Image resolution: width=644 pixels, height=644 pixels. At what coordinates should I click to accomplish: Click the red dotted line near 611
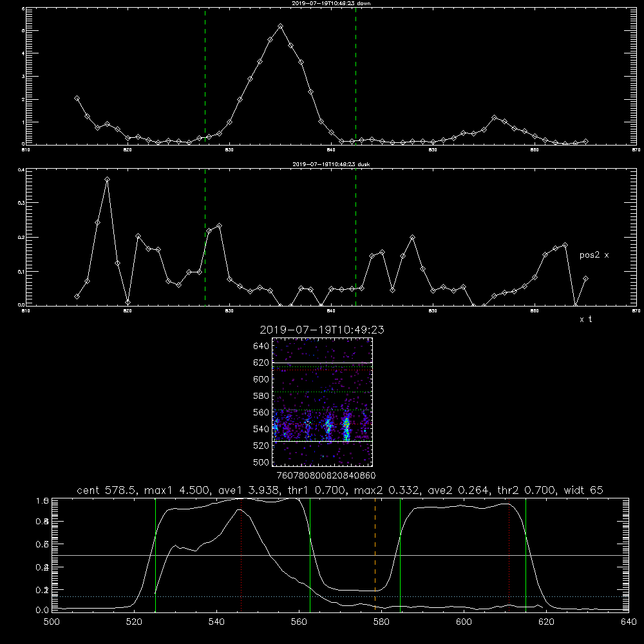509,554
